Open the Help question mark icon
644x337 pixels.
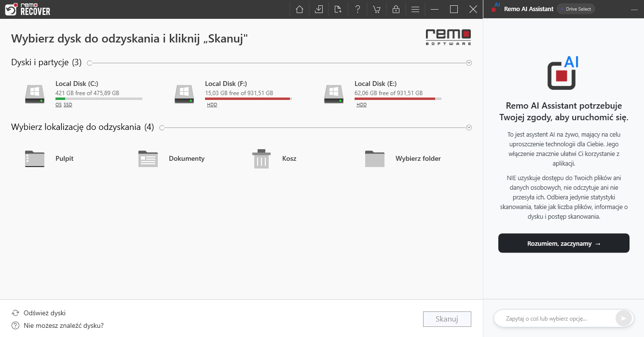pos(357,9)
